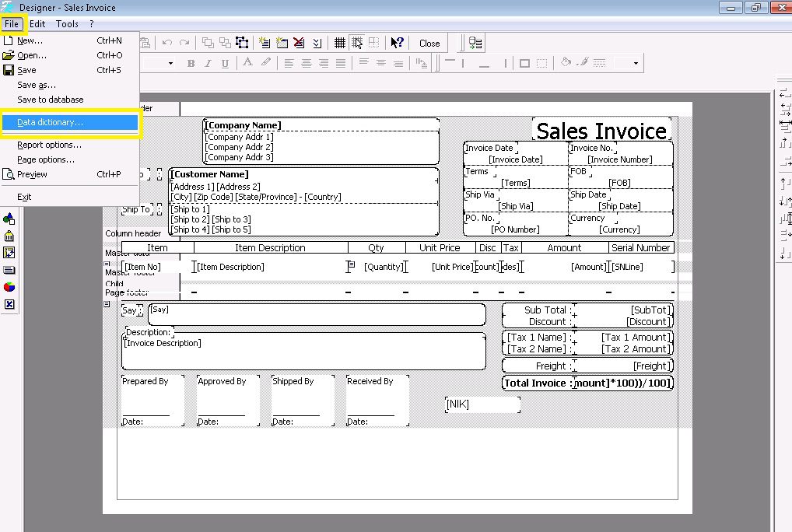
Task: Choose Exit from File menu
Action: pos(70,197)
